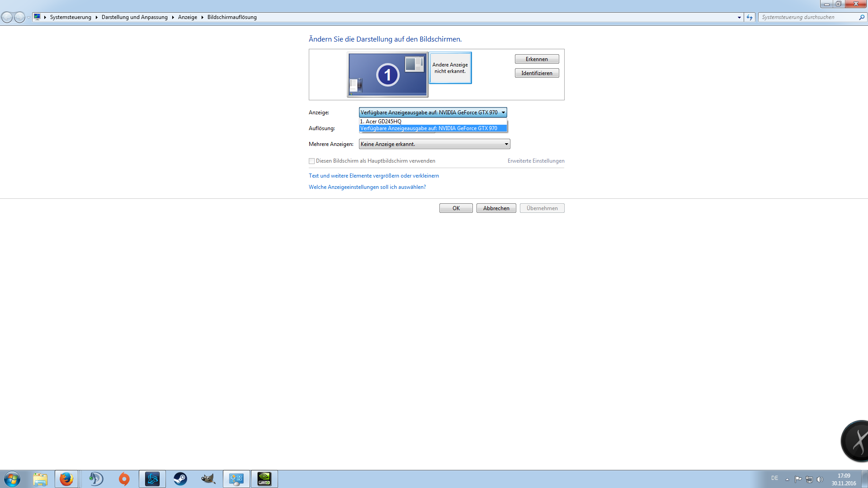
Task: Click the network connection tray icon
Action: [x=809, y=479]
